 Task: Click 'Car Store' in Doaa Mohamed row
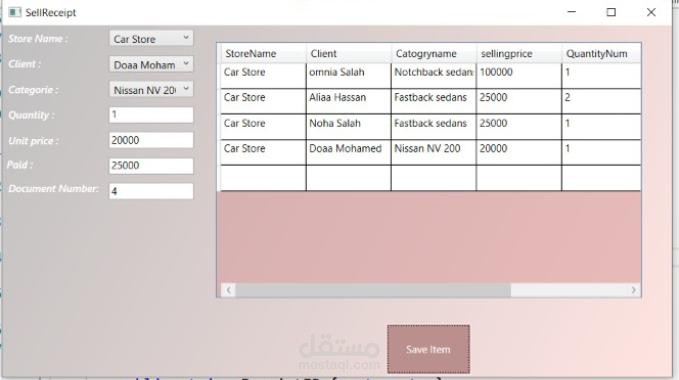point(263,152)
